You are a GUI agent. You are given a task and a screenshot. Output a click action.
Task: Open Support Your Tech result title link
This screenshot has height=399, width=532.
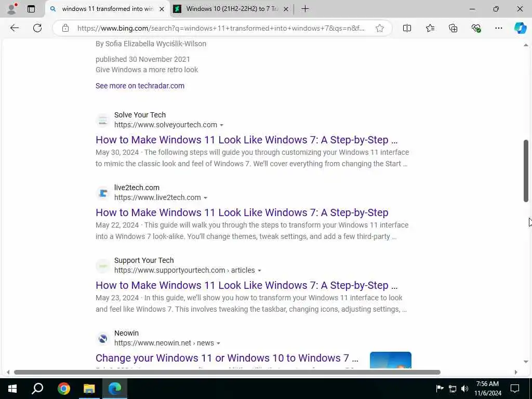click(247, 285)
